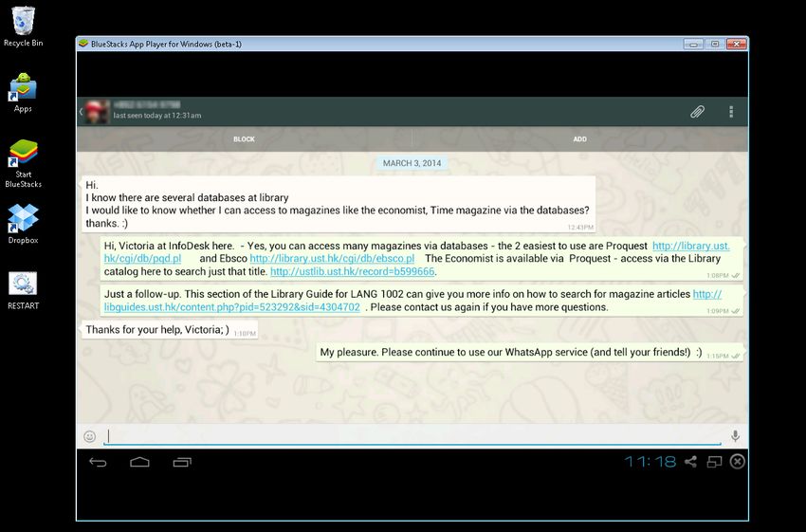Open the Dropbox desktop shortcut

tap(23, 224)
